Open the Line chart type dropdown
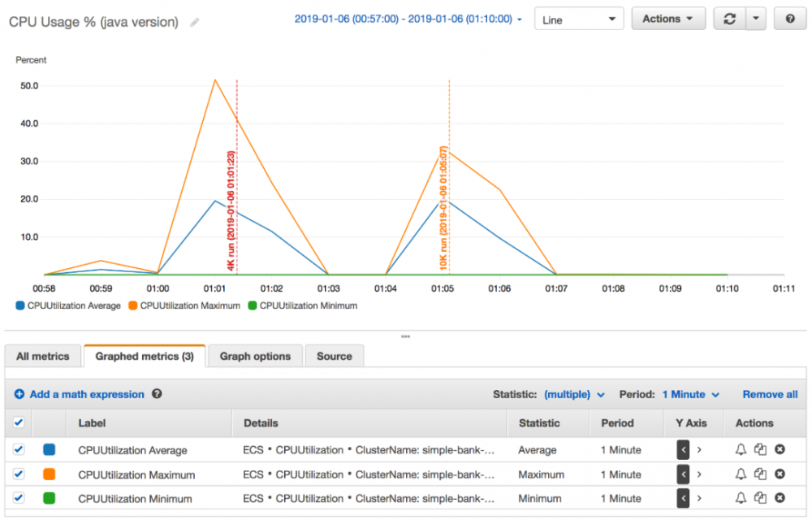812x520 pixels. click(579, 19)
